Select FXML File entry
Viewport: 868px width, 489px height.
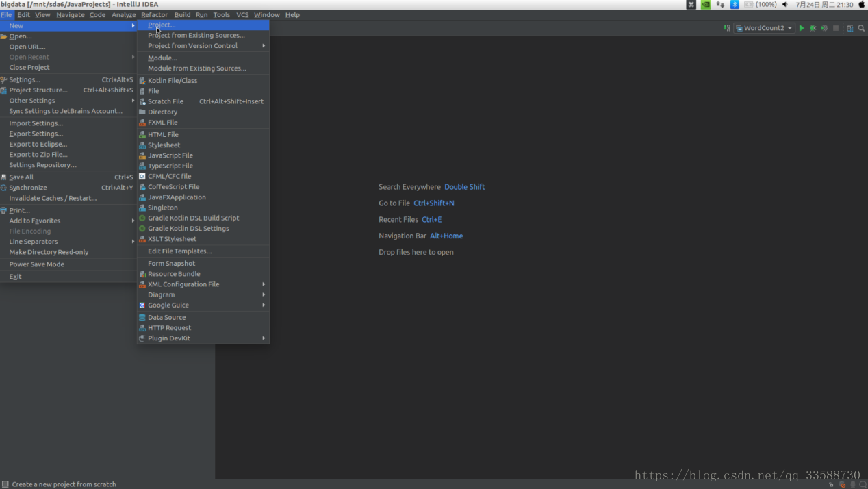point(203,123)
